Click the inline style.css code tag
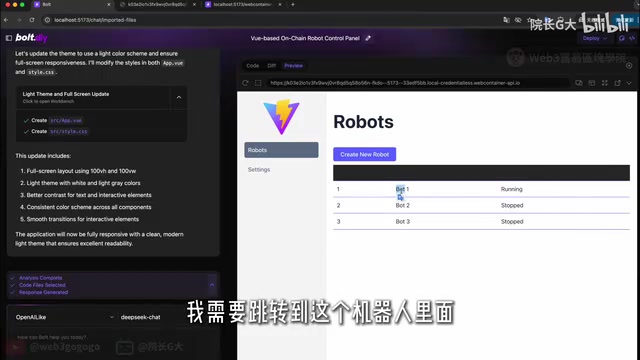 [41, 72]
